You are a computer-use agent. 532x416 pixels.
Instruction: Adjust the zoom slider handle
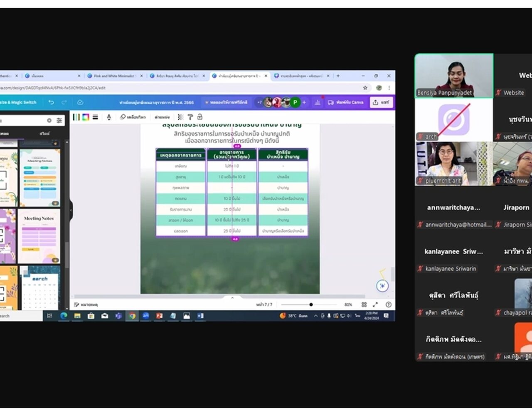pos(311,305)
